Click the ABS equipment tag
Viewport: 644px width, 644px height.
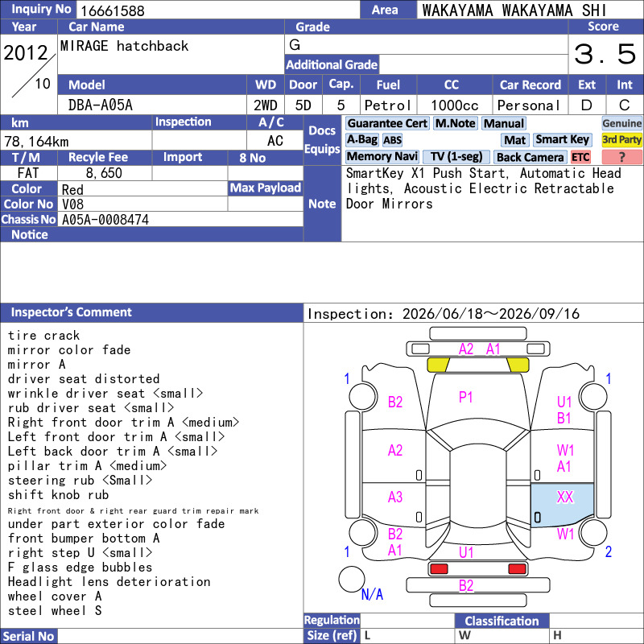392,140
